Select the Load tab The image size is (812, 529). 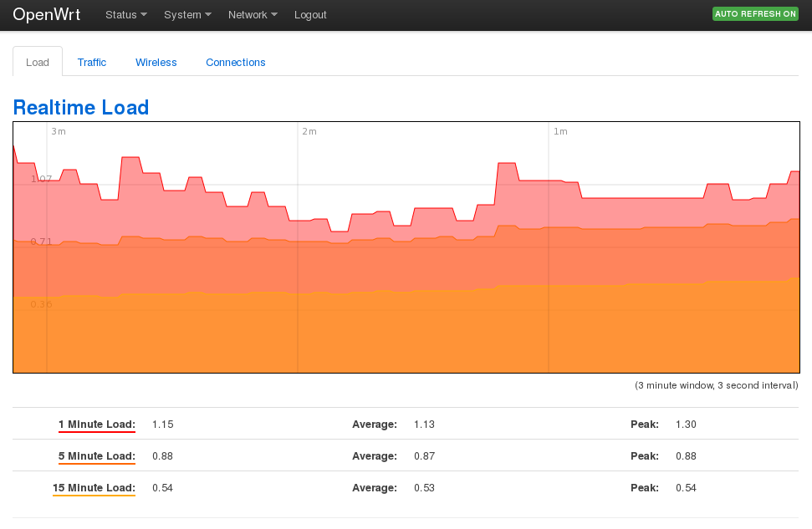pos(38,62)
